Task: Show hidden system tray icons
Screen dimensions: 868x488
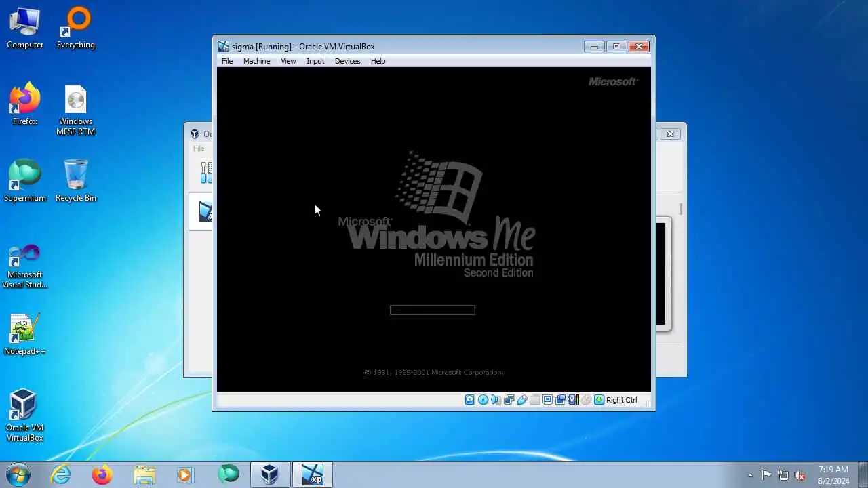Action: pyautogui.click(x=750, y=475)
